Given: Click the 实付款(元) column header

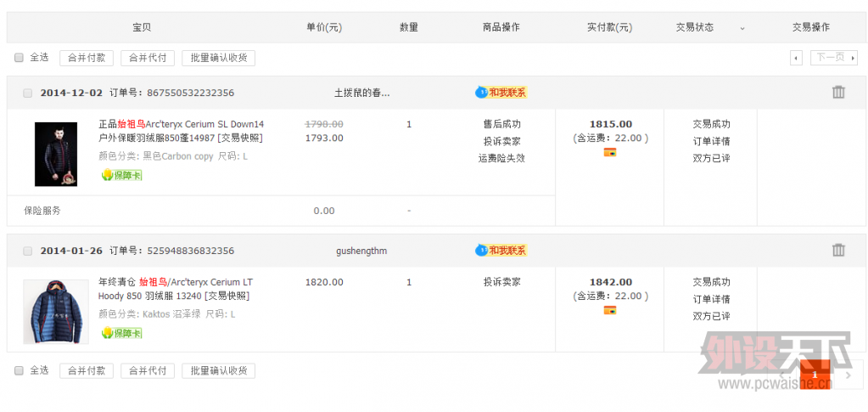Looking at the screenshot, I should coord(610,27).
